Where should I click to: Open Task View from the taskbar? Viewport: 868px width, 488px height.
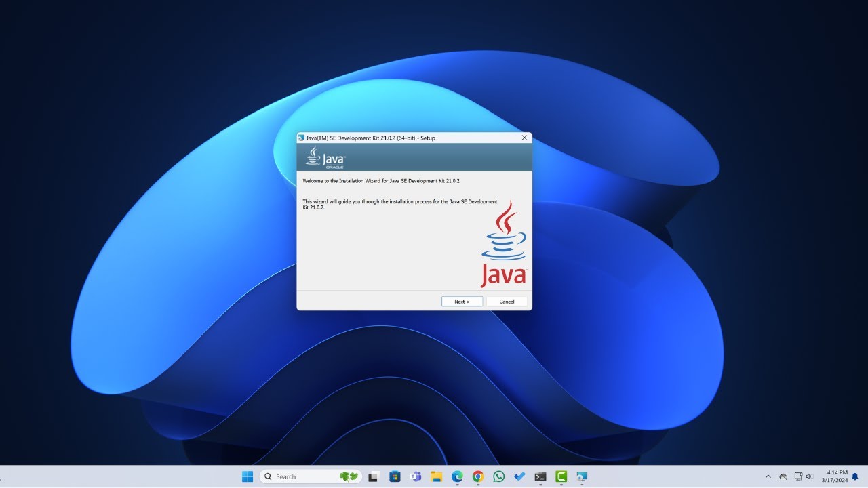pyautogui.click(x=373, y=476)
